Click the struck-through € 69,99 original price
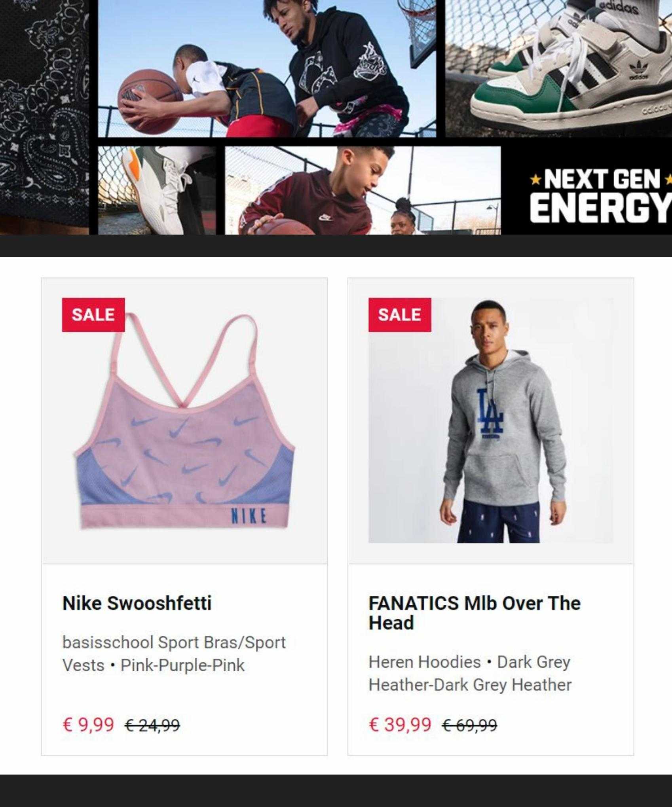This screenshot has width=672, height=807. click(469, 725)
